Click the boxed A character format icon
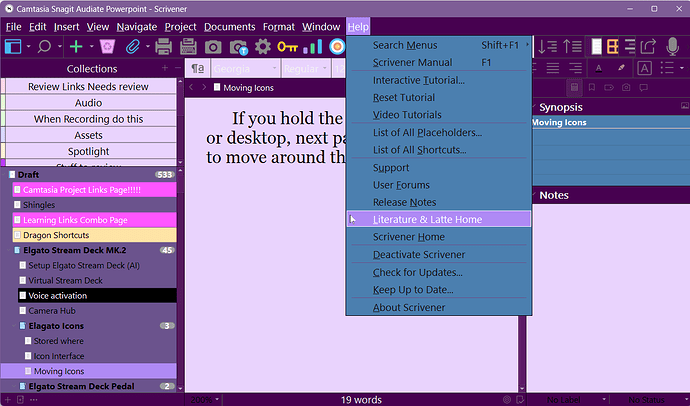 click(644, 68)
